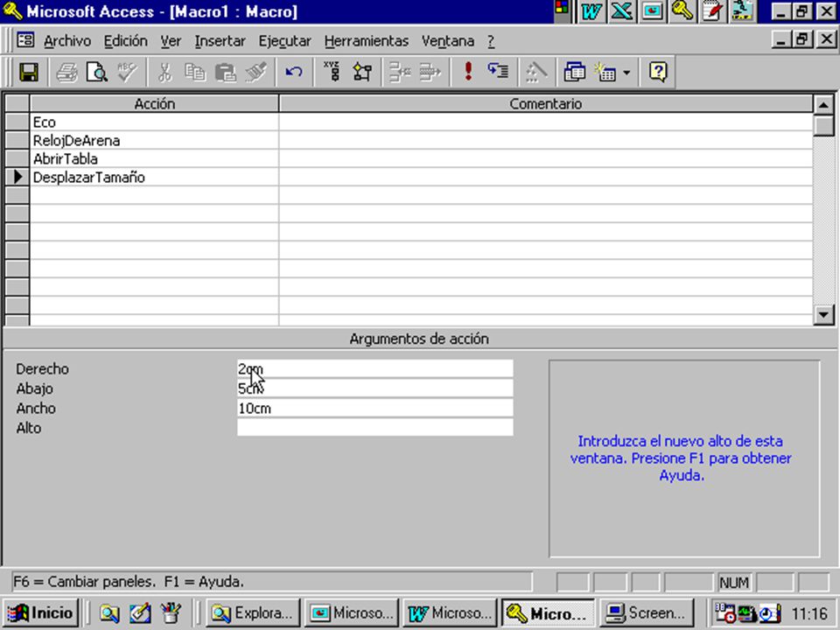Open Print Preview from the toolbar
The height and width of the screenshot is (630, 840).
(97, 72)
